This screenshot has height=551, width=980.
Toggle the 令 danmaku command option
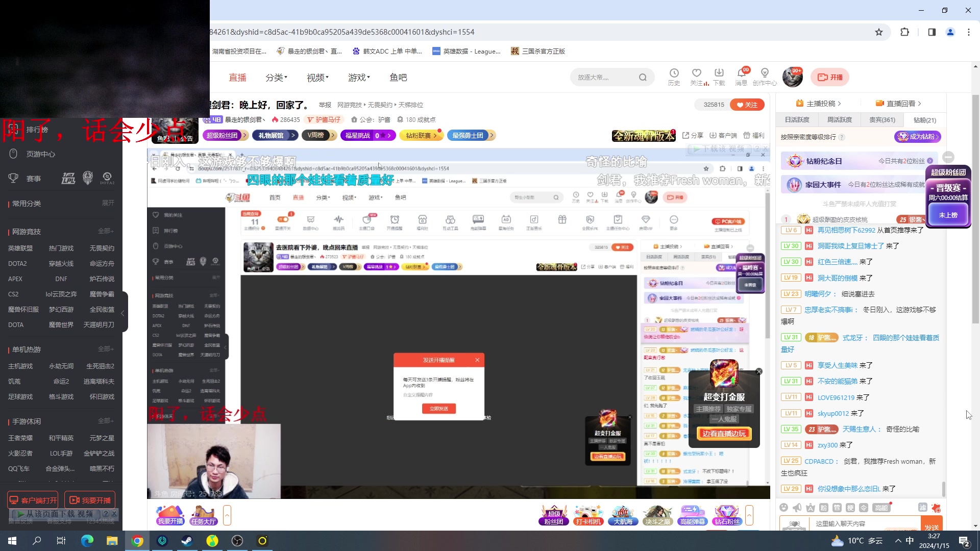(864, 507)
